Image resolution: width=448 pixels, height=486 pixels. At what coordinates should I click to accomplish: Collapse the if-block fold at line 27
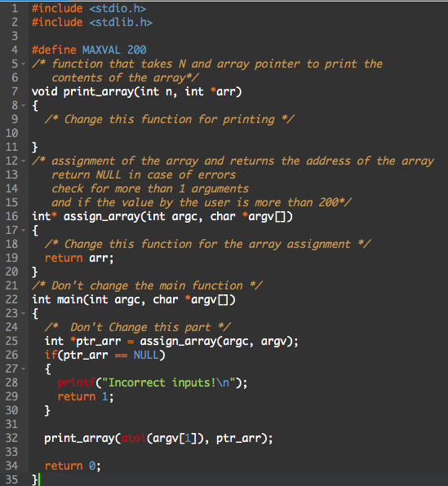tap(24, 369)
